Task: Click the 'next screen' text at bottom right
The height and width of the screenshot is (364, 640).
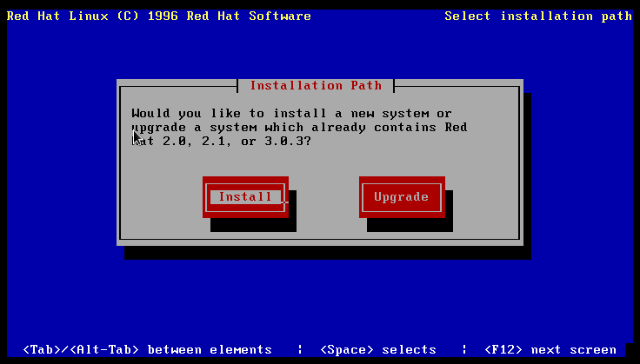Action: [x=573, y=349]
